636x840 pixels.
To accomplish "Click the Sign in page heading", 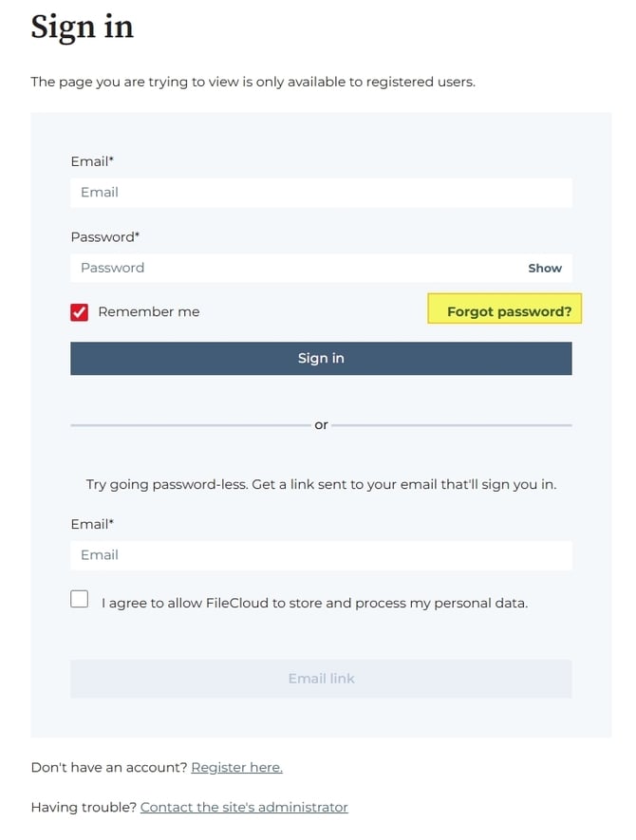I will 82,27.
